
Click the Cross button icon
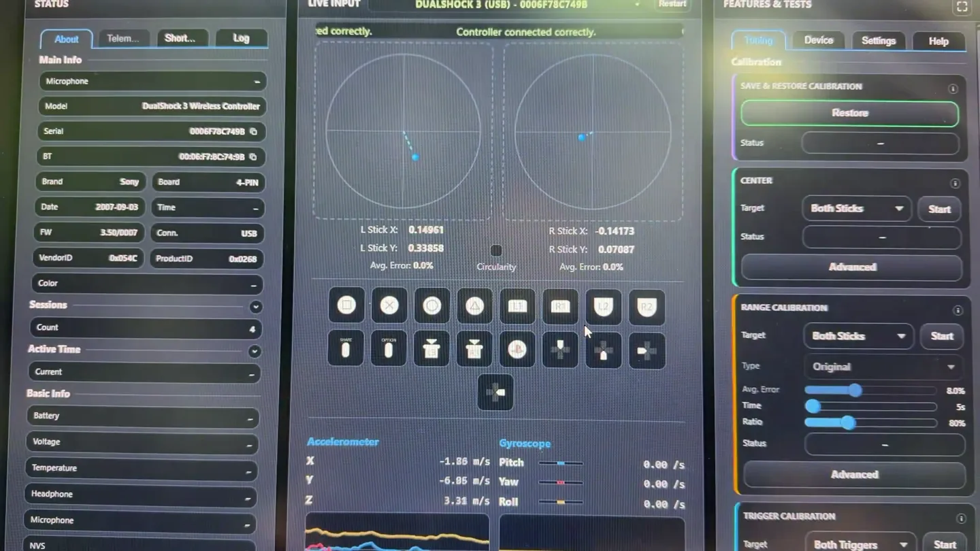pyautogui.click(x=389, y=305)
